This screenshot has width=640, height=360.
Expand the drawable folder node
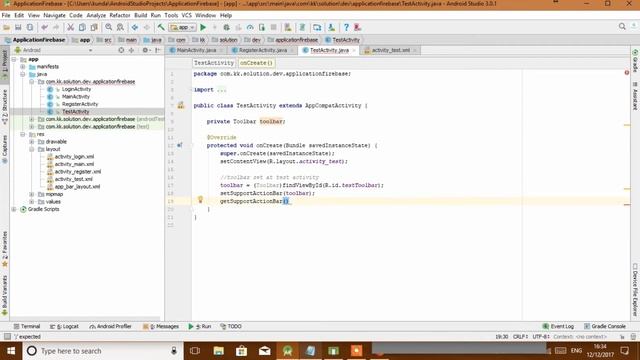pyautogui.click(x=32, y=142)
